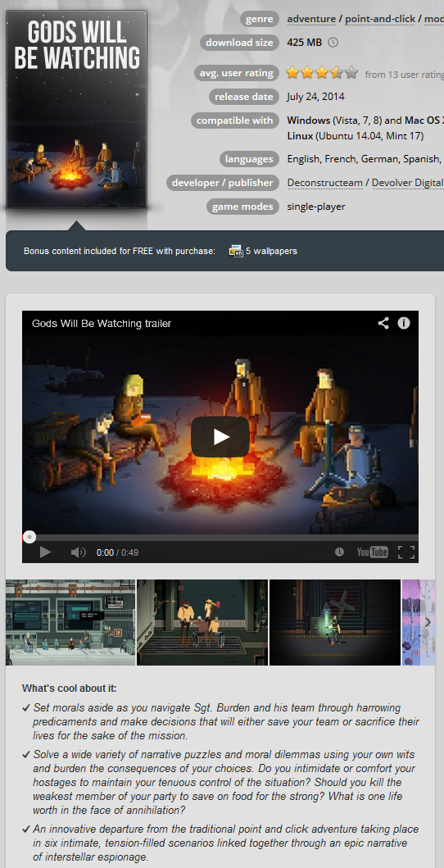Click the avg. user rating label pill
The image size is (444, 868).
click(236, 73)
